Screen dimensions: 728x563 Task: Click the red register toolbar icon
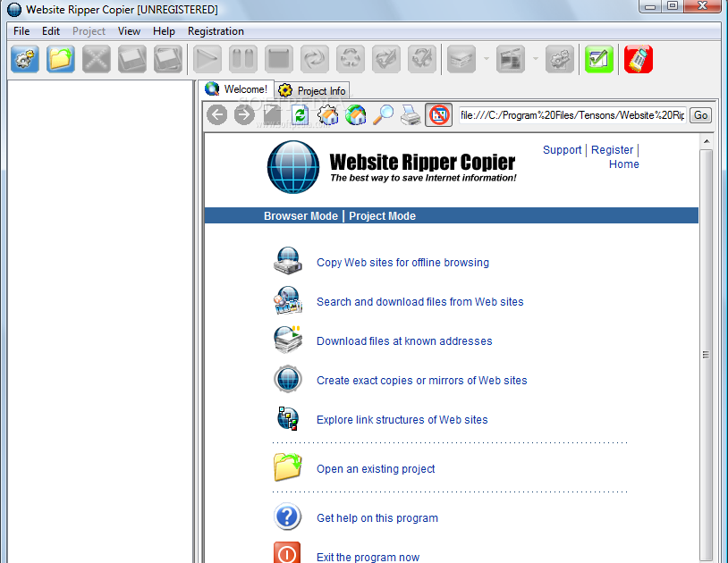(639, 59)
